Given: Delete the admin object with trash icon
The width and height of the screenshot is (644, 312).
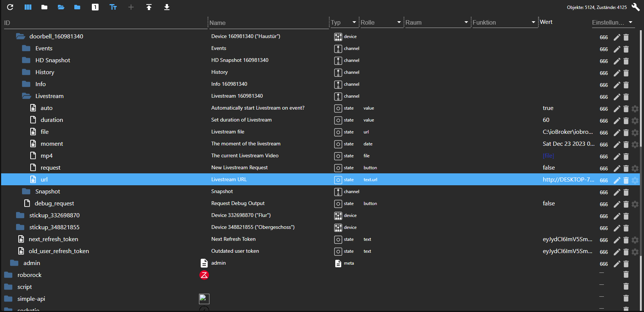Looking at the screenshot, I should click(x=626, y=264).
